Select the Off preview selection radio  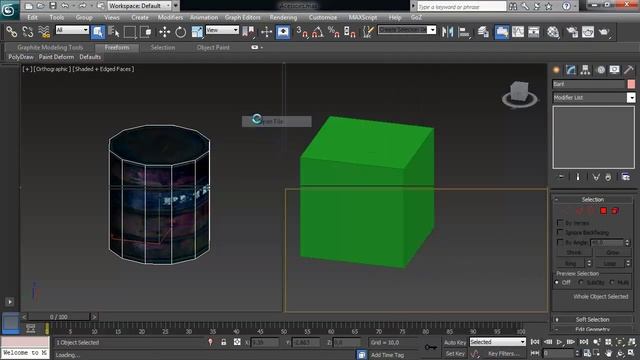[557, 282]
